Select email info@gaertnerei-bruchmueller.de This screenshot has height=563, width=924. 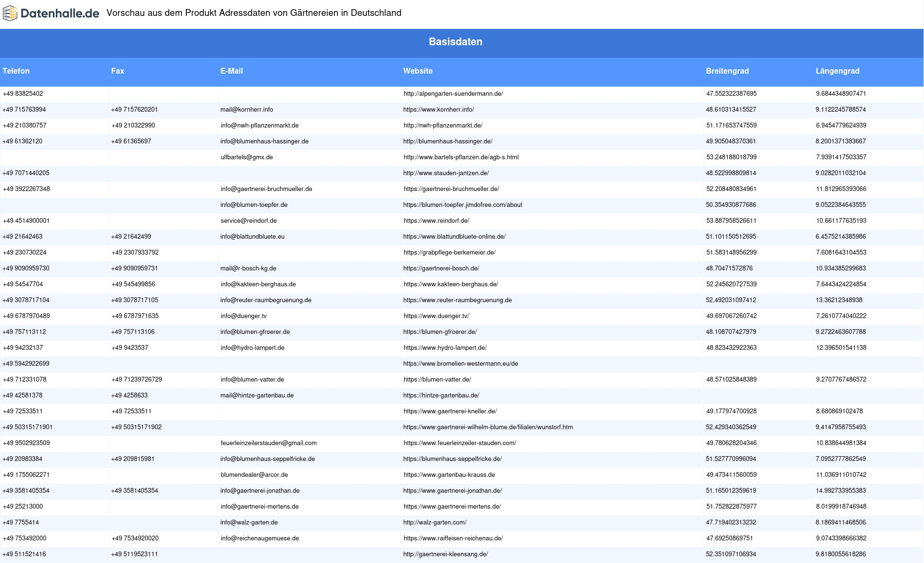pos(267,189)
